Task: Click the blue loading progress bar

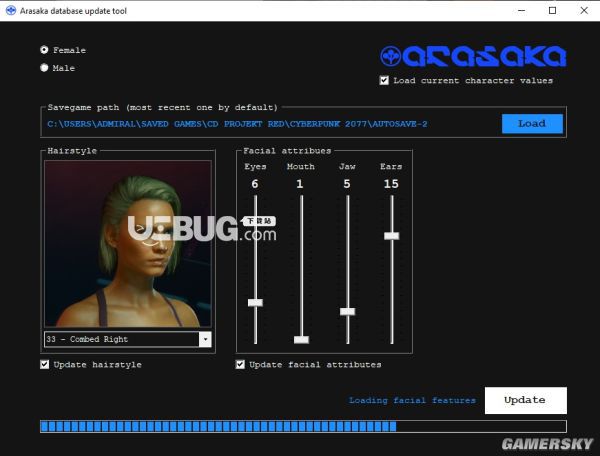Action: coord(303,426)
